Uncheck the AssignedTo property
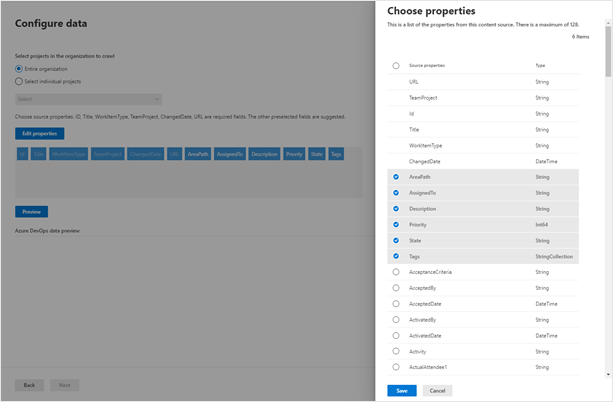This screenshot has width=613, height=402. [396, 193]
